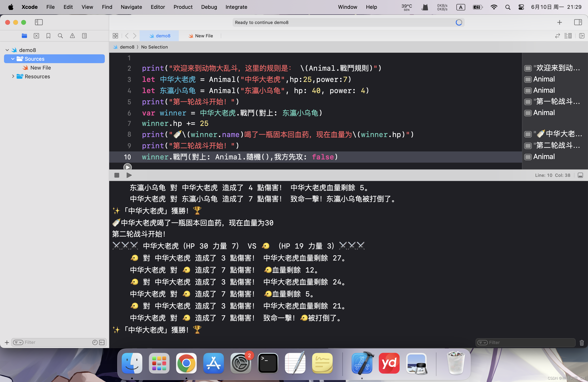Click the related items grid icon
The width and height of the screenshot is (588, 382).
pos(115,36)
